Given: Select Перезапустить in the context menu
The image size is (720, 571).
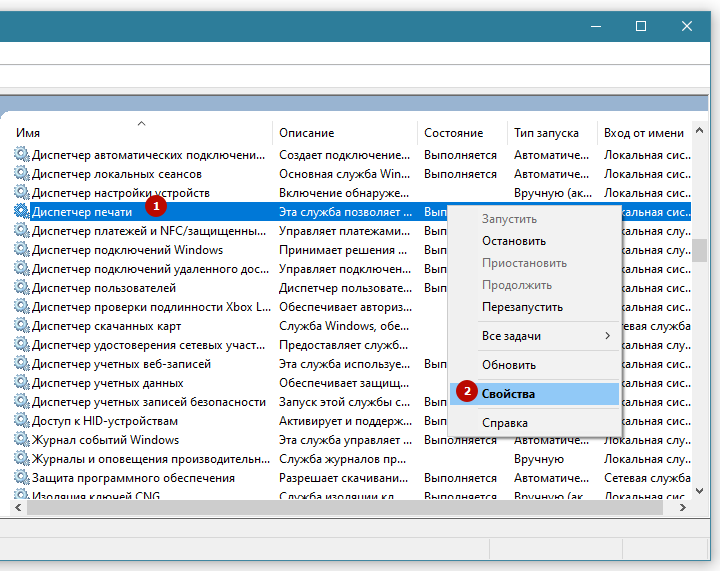Looking at the screenshot, I should 522,307.
